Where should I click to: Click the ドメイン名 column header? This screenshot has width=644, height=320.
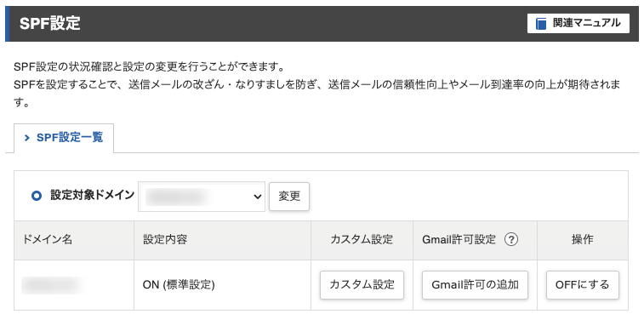click(48, 240)
